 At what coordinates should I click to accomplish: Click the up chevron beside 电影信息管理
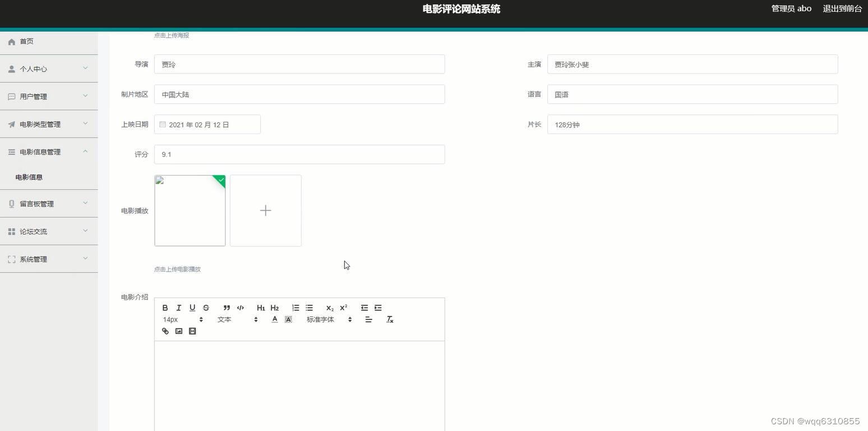pyautogui.click(x=85, y=151)
